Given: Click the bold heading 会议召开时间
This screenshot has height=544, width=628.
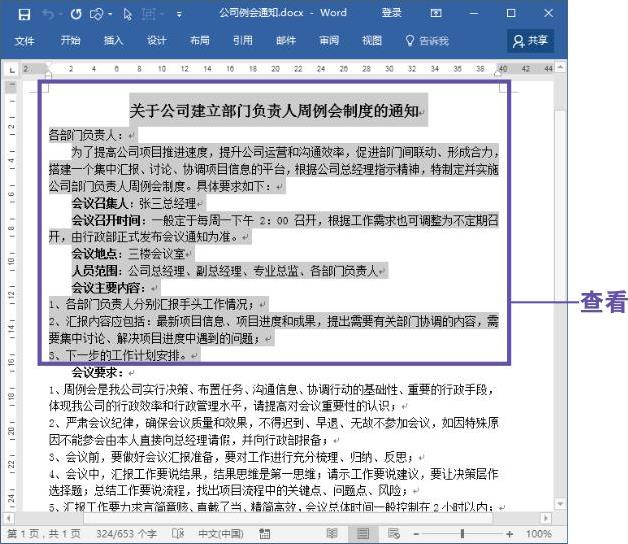Looking at the screenshot, I should click(x=106, y=220).
